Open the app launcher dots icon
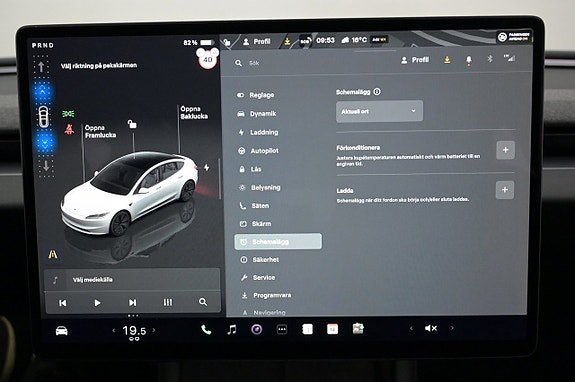Viewport: 575px width, 382px height. [282, 329]
